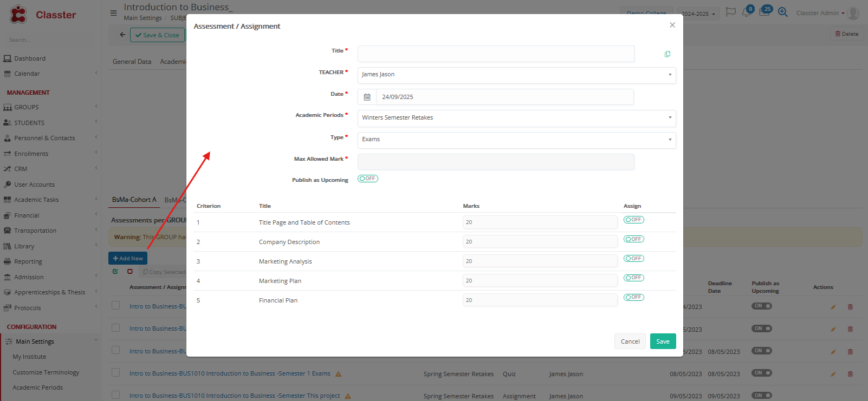Screen dimensions: 868x401
Task: Open the General Data tab
Action: coord(132,62)
